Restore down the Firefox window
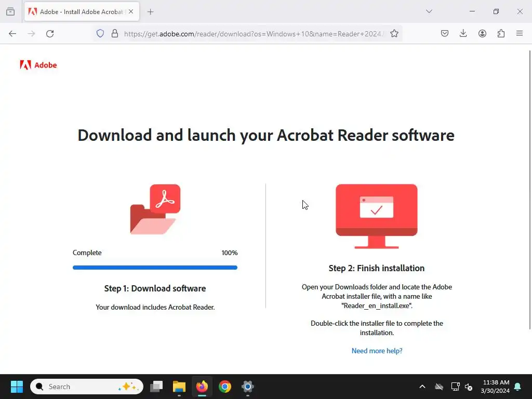The image size is (532, 399). click(496, 11)
